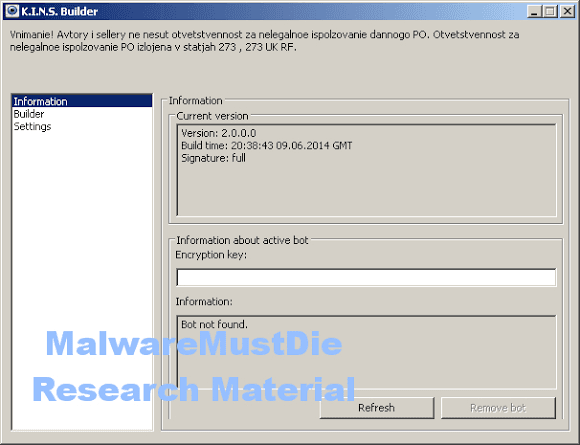The height and width of the screenshot is (445, 580).
Task: Click the 'Information about active bot' group title
Action: [242, 240]
